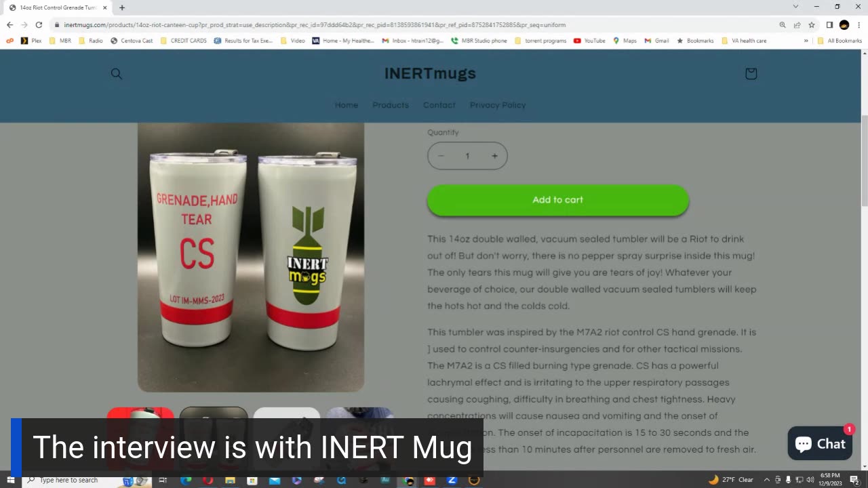Viewport: 868px width, 488px height.
Task: Open the Plex bookmark
Action: coord(31,41)
